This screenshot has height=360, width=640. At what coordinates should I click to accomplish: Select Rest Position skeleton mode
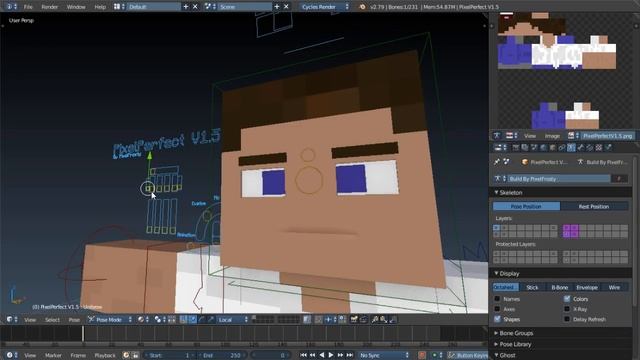(x=594, y=207)
